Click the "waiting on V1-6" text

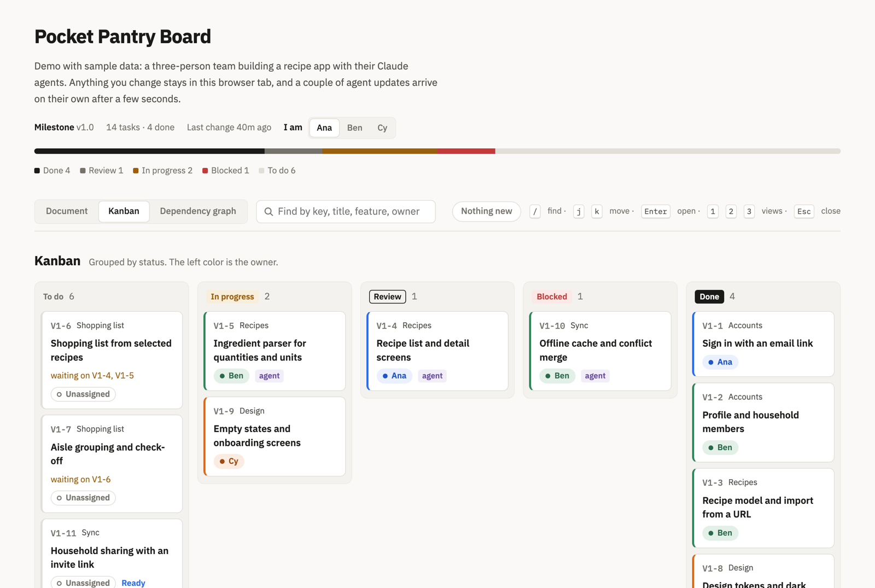click(81, 480)
